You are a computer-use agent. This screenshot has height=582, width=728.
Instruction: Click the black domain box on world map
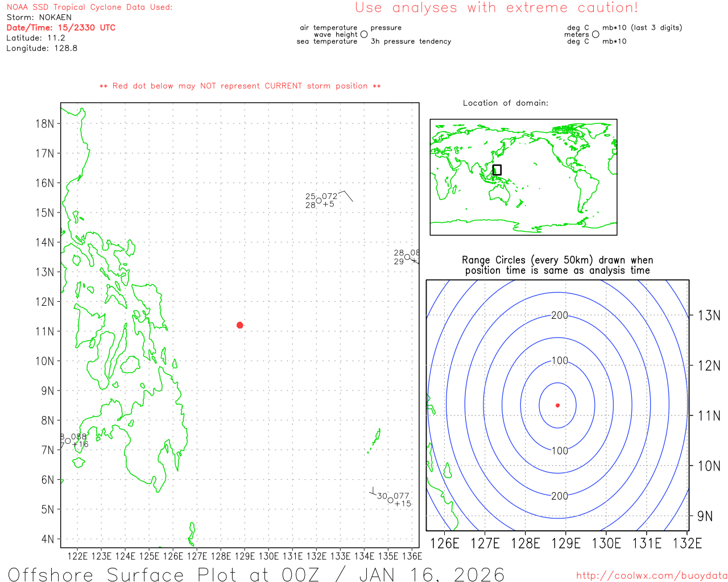click(497, 170)
